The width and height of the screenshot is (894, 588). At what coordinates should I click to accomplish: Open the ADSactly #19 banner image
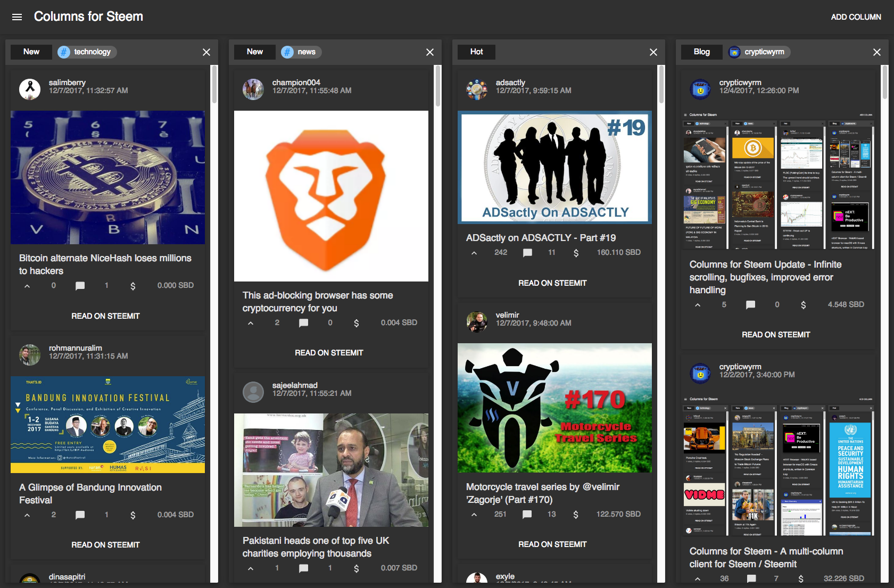point(554,167)
